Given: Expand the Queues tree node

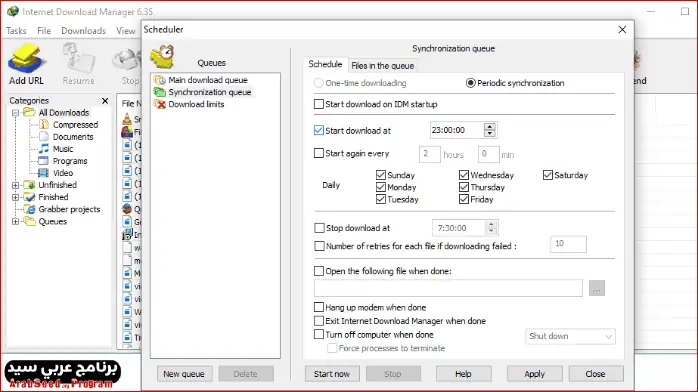Looking at the screenshot, I should click(x=16, y=222).
